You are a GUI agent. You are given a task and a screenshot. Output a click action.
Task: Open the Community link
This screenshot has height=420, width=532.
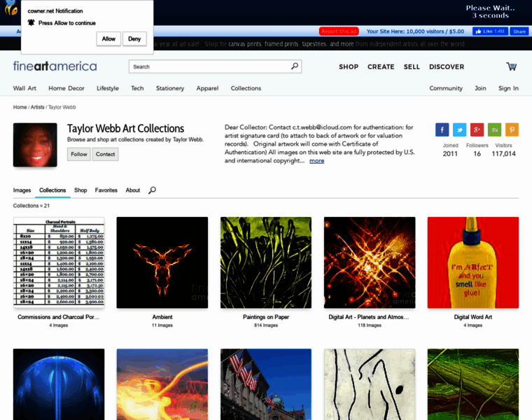pyautogui.click(x=446, y=88)
